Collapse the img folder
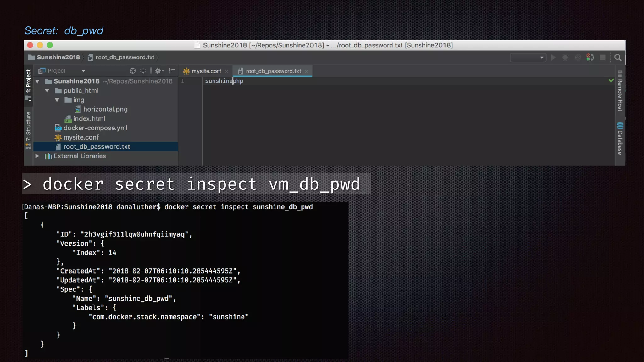 pos(57,100)
